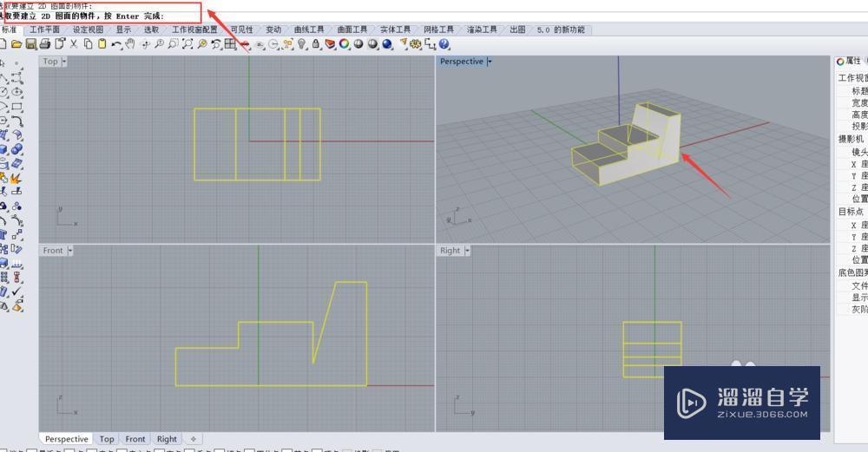
Task: Undo the last action
Action: (x=117, y=44)
